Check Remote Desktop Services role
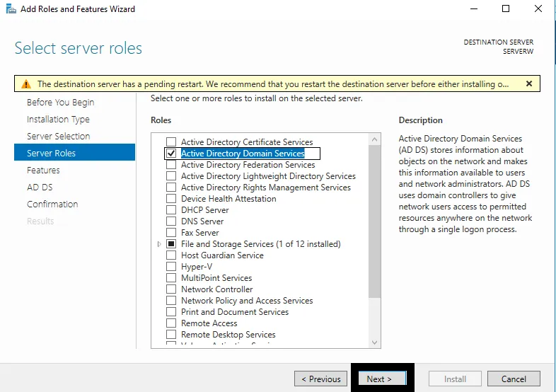 (171, 335)
